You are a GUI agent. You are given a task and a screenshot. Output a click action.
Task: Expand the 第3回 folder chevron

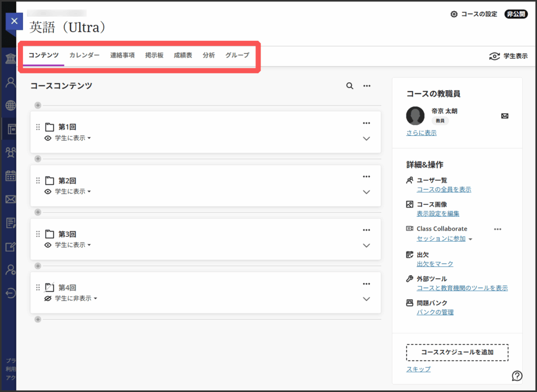tap(367, 245)
